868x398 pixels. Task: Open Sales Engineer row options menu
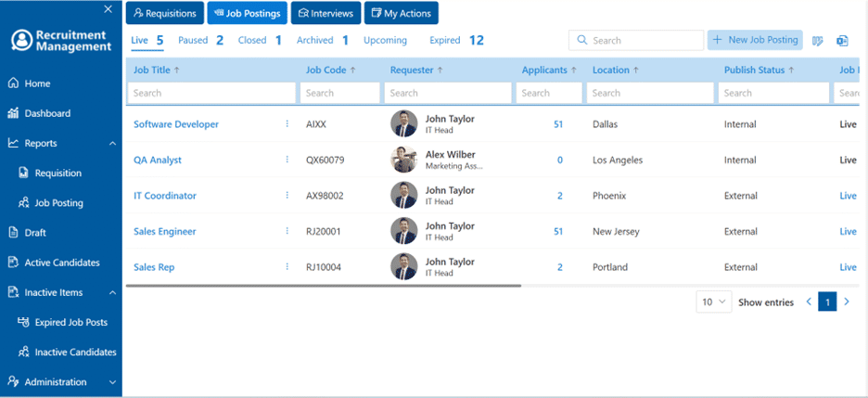coord(287,231)
